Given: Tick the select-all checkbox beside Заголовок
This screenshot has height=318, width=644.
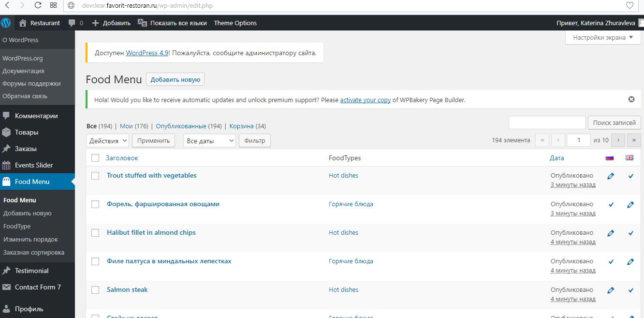Looking at the screenshot, I should (95, 158).
